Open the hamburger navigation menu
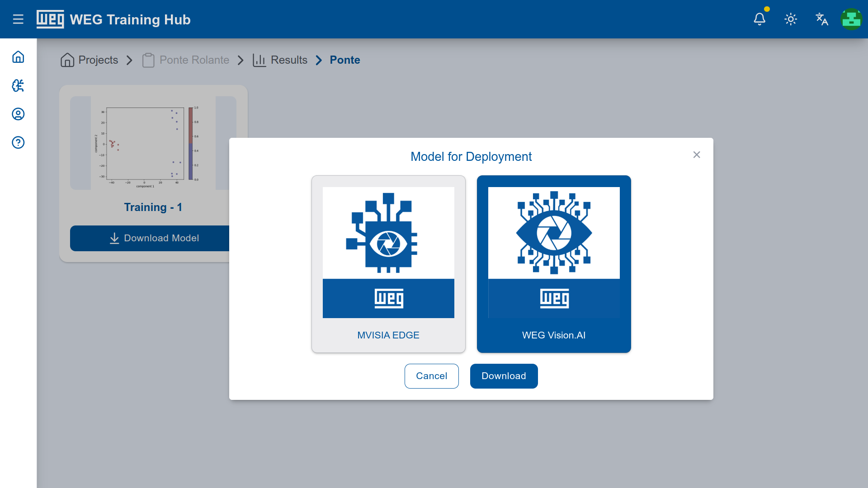 (x=18, y=19)
